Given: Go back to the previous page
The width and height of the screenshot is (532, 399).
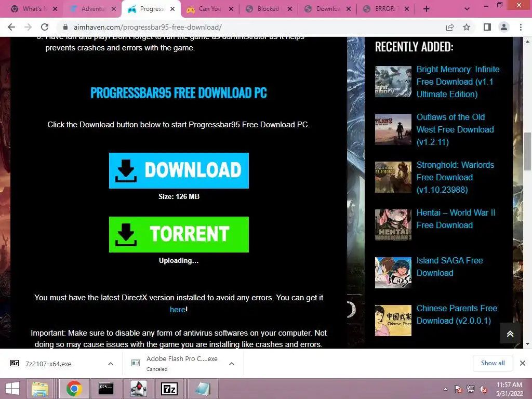Looking at the screenshot, I should 11,27.
